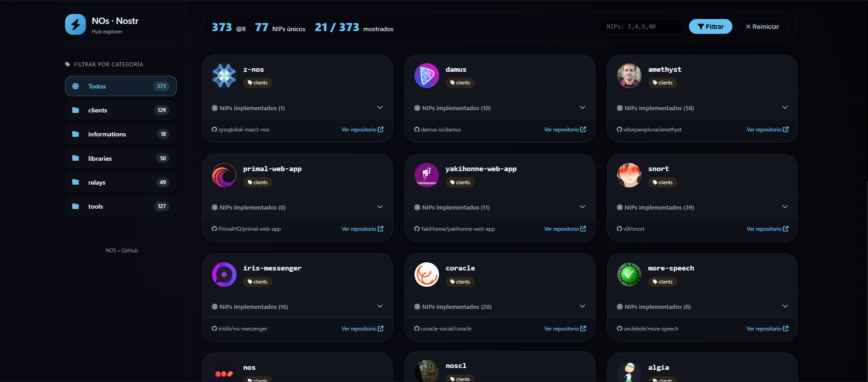Viewport: 868px width, 382px height.
Task: Expand amethyst NIPs implementados (58) list
Action: pyautogui.click(x=703, y=108)
